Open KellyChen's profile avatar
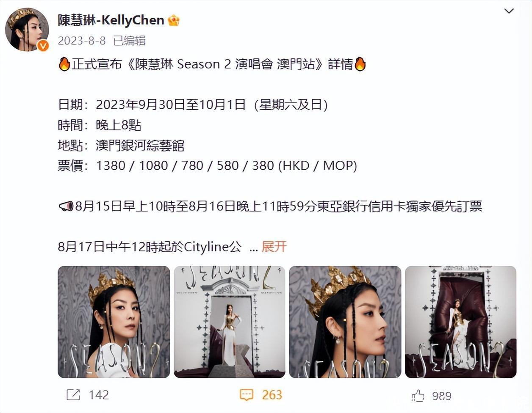 pos(27,29)
